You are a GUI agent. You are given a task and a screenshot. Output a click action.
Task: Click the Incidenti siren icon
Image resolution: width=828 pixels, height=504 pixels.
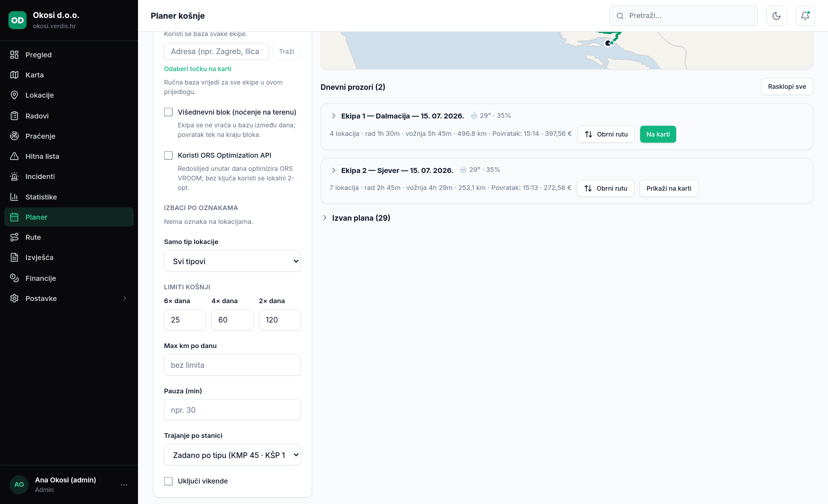pyautogui.click(x=14, y=176)
